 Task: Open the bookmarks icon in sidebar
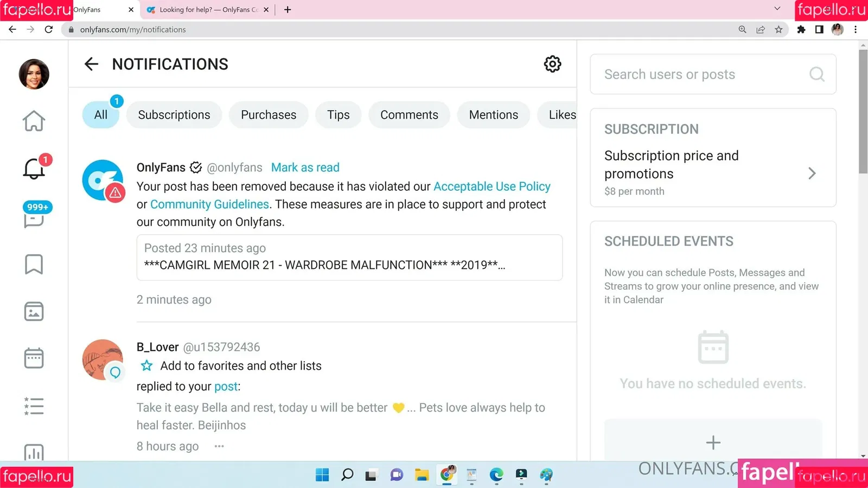[34, 265]
